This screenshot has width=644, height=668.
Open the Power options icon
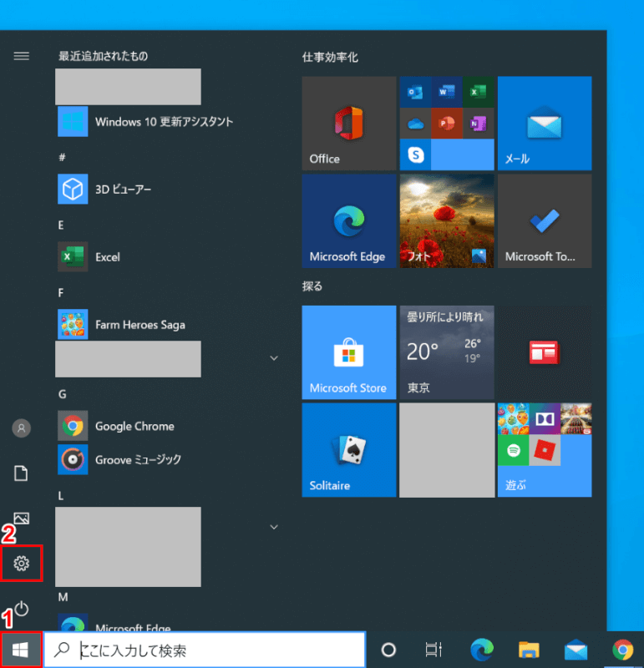pos(22,609)
